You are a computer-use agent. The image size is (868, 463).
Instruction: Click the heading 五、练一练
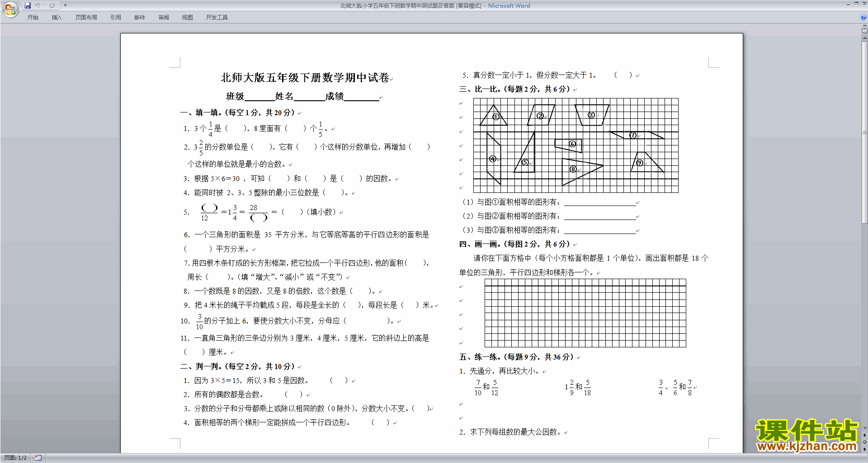[x=517, y=357]
